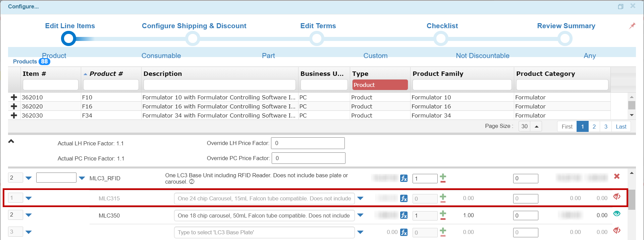This screenshot has width=644, height=240.
Task: Toggle the green eye icon for MLC350
Action: pos(616,213)
